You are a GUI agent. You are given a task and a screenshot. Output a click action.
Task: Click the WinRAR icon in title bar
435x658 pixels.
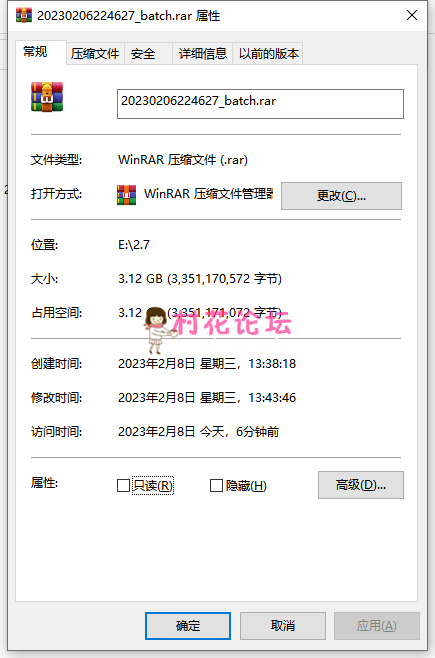pyautogui.click(x=24, y=16)
